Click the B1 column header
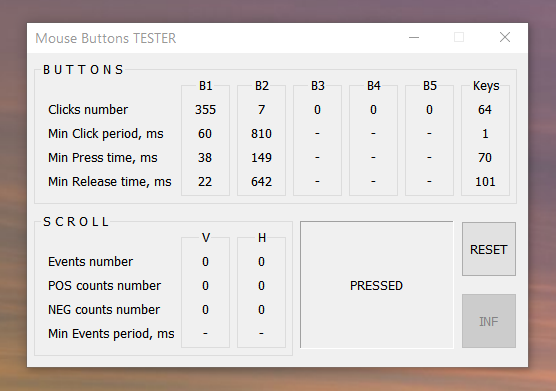The image size is (556, 391). [x=205, y=86]
